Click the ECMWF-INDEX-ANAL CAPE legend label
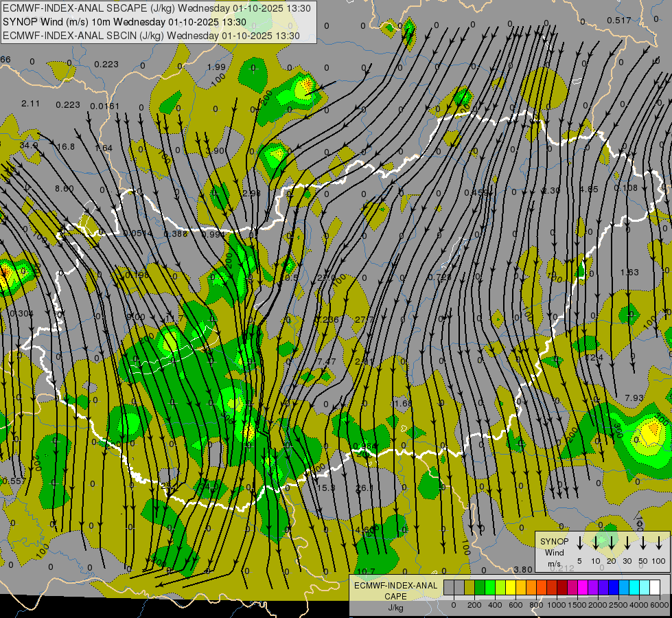 pos(395,591)
